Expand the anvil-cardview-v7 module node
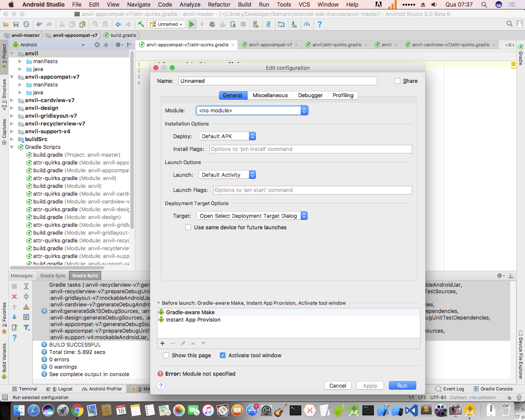 [12, 100]
